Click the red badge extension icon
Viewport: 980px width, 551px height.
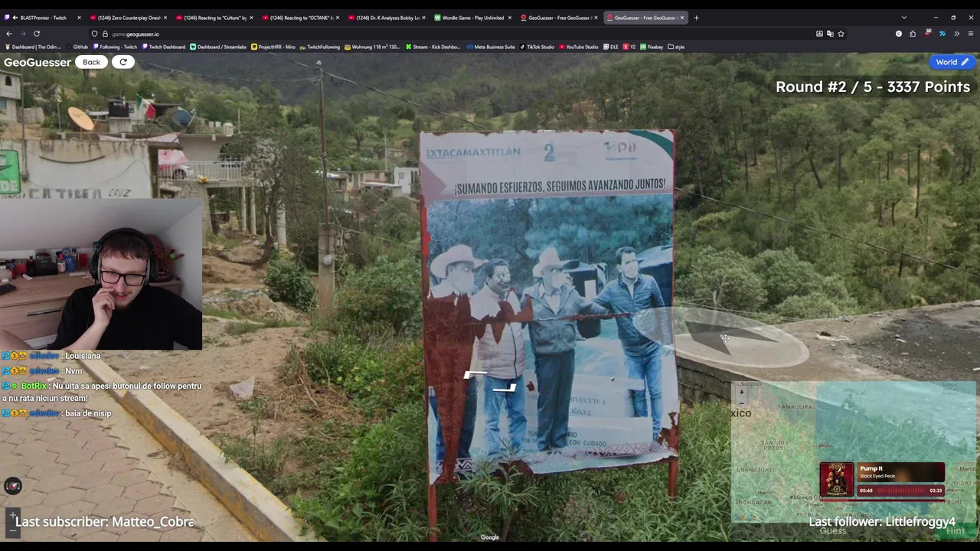pyautogui.click(x=928, y=34)
